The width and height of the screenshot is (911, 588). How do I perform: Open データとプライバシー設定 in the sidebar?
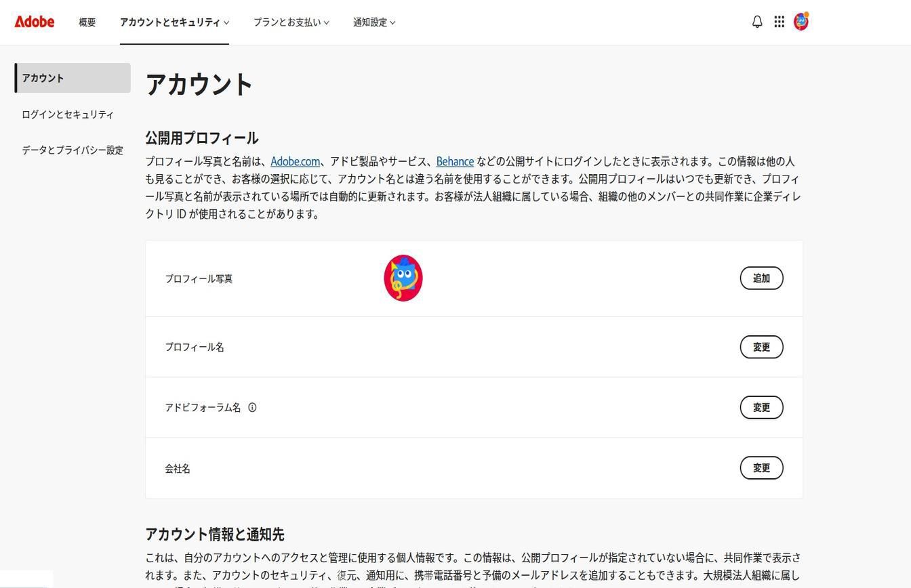coord(72,150)
